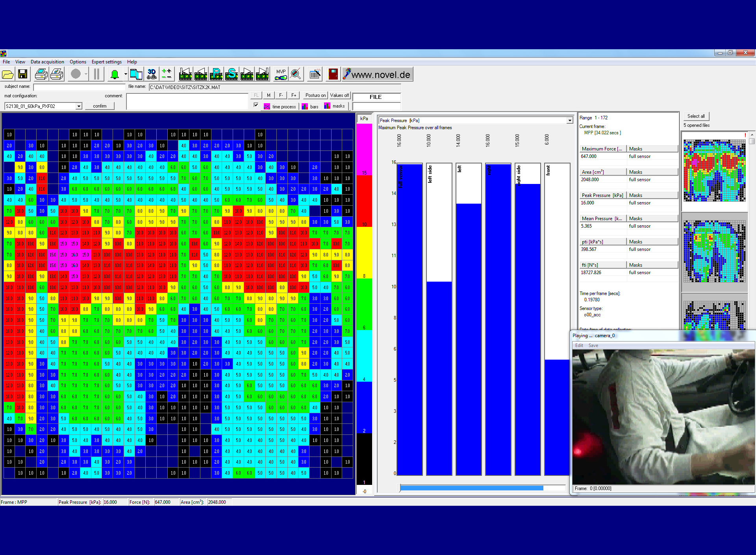Viewport: 756px width, 555px height.
Task: Start recording with the gray record button
Action: click(76, 74)
